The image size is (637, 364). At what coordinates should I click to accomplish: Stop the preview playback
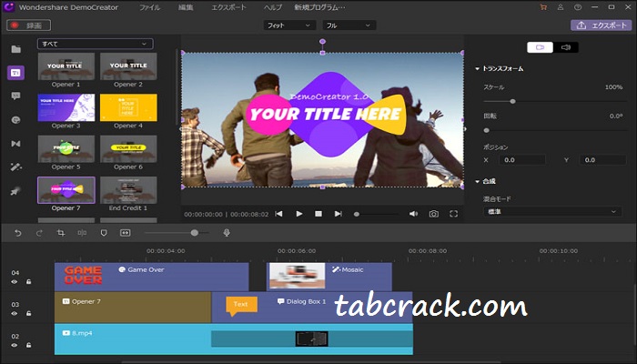(x=318, y=214)
